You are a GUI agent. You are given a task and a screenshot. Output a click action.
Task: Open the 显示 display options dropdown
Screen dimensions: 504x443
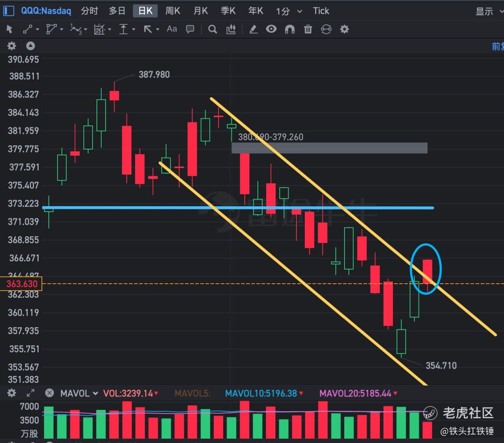(489, 11)
